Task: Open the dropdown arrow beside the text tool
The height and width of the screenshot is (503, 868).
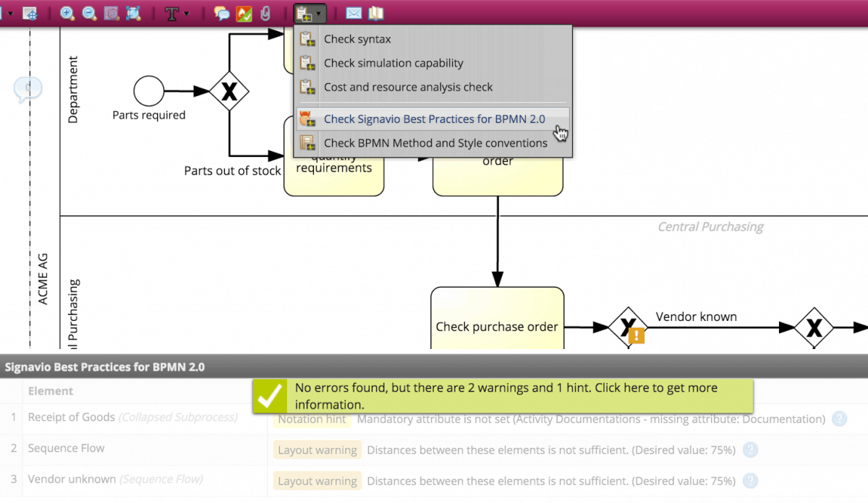Action: [187, 14]
